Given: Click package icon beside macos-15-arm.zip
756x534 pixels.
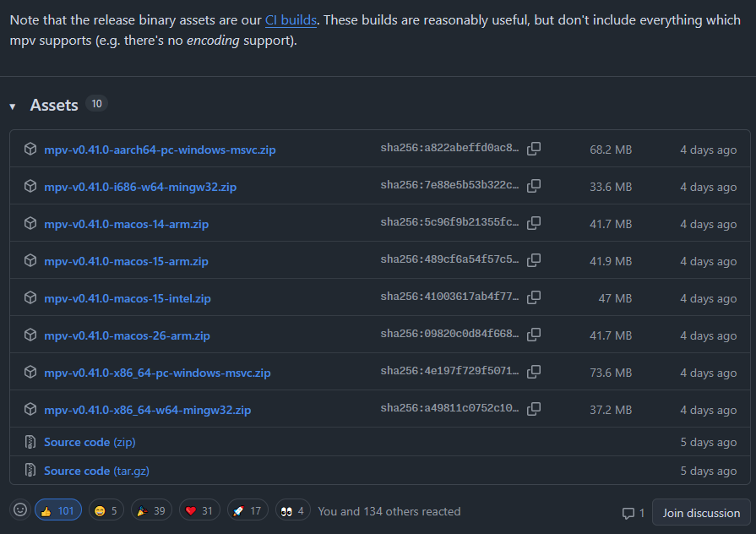Looking at the screenshot, I should (30, 260).
